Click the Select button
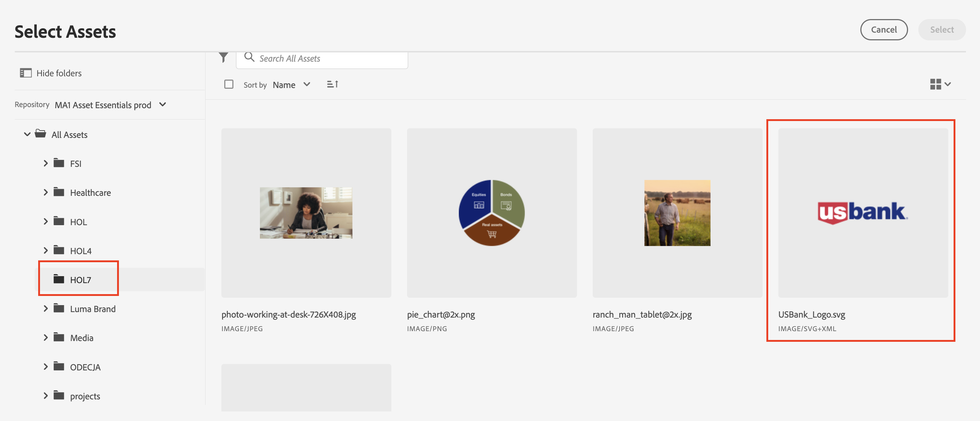Image resolution: width=980 pixels, height=421 pixels. pos(941,30)
